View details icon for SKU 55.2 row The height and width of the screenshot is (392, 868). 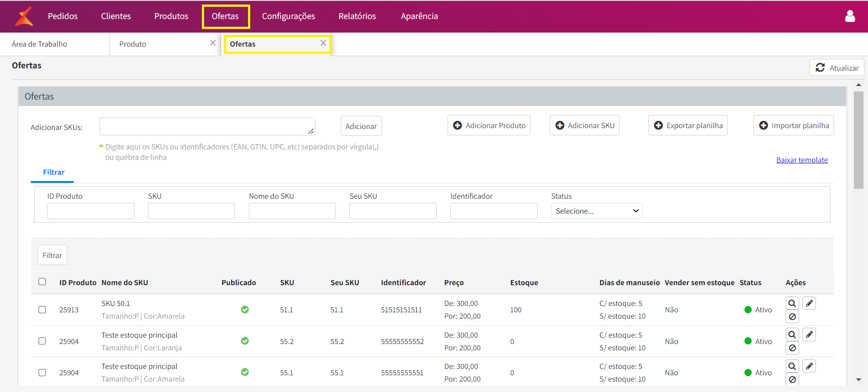click(792, 335)
